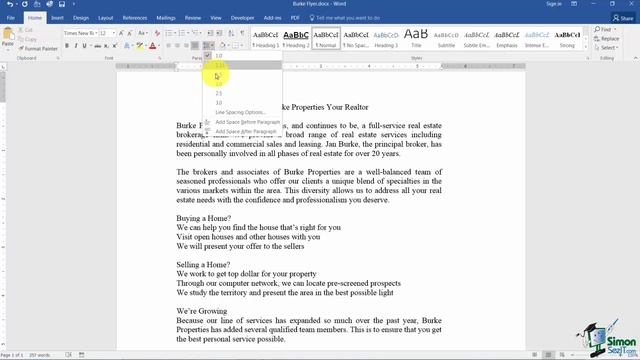Apply Subscript formatting

[x=106, y=46]
